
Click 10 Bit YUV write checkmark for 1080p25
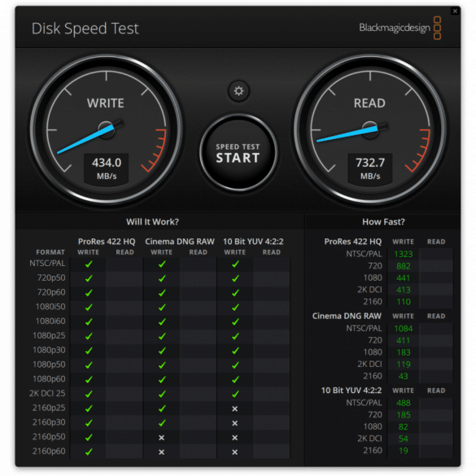pyautogui.click(x=235, y=336)
